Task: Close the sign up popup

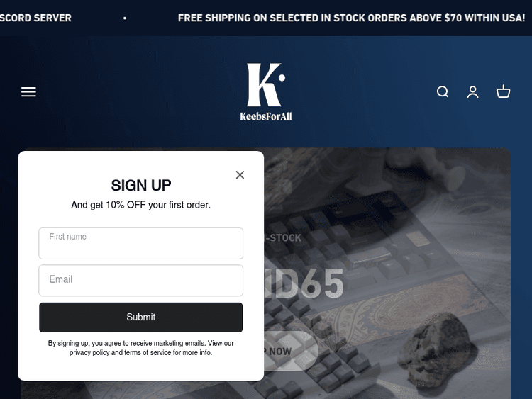Action: tap(240, 175)
